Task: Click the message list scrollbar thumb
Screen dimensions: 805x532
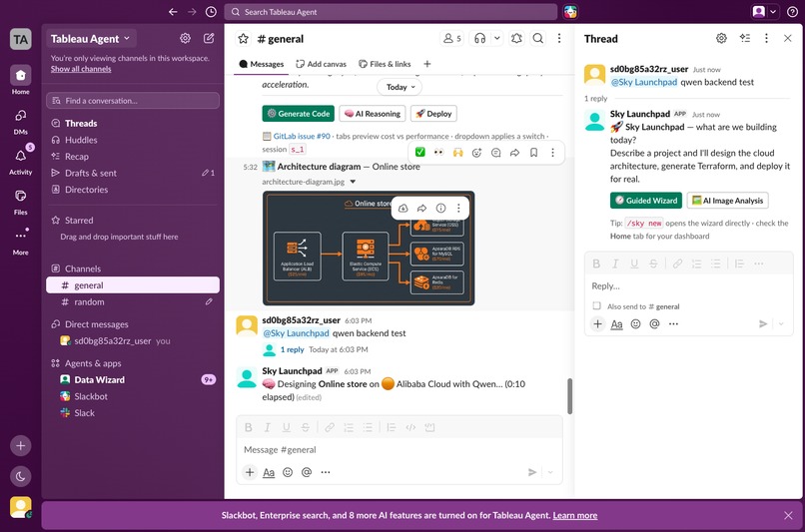Action: 569,396
